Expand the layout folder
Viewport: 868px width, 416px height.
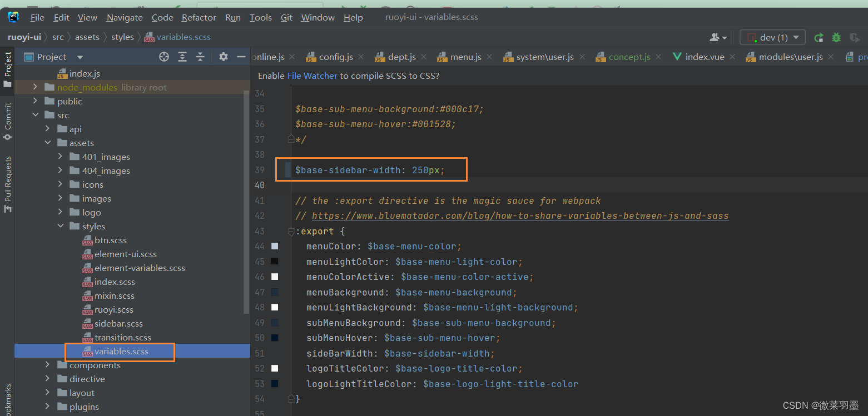tap(48, 393)
